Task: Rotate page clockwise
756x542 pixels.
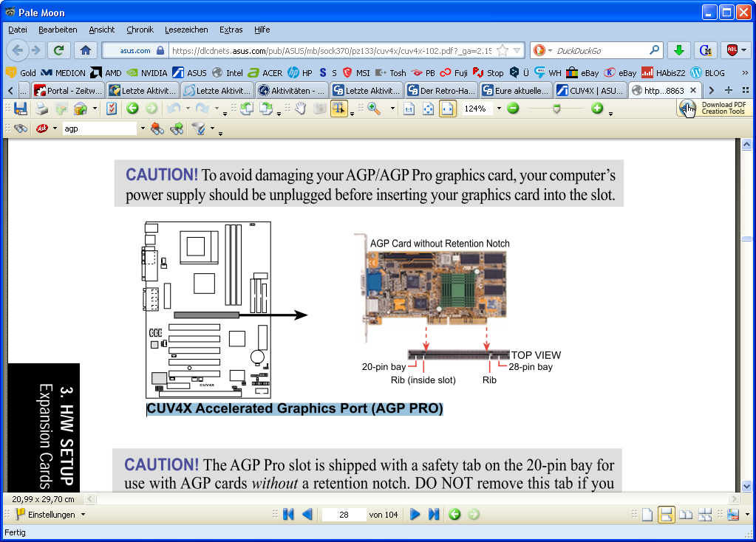Action: point(265,109)
